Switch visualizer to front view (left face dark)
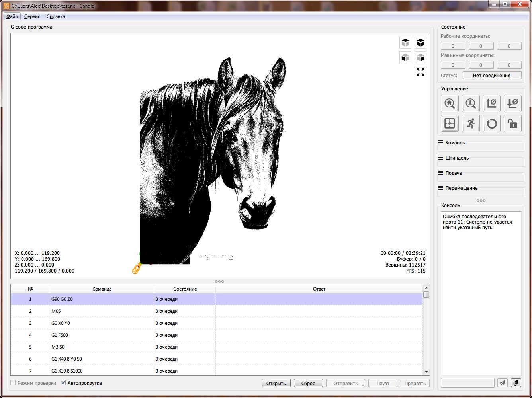The width and height of the screenshot is (532, 398). point(405,57)
